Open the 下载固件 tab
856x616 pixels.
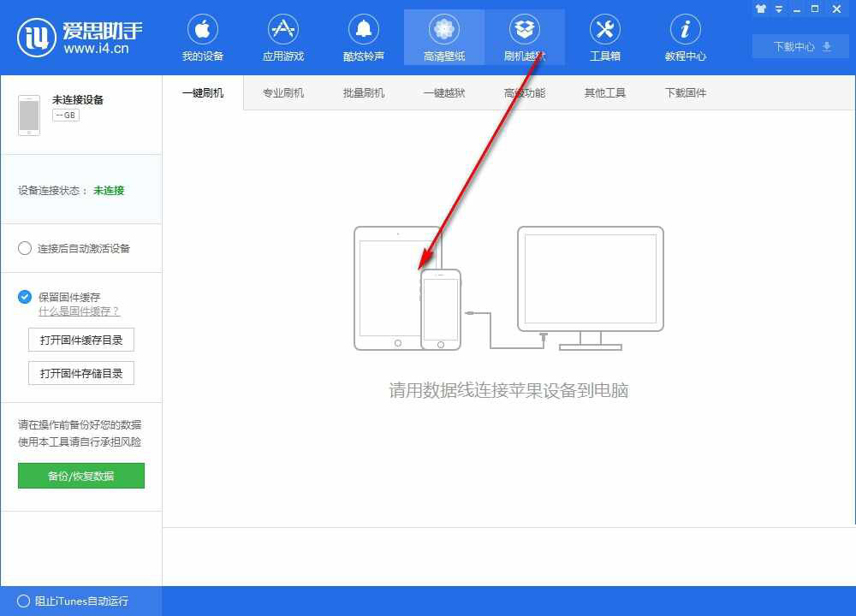[686, 93]
